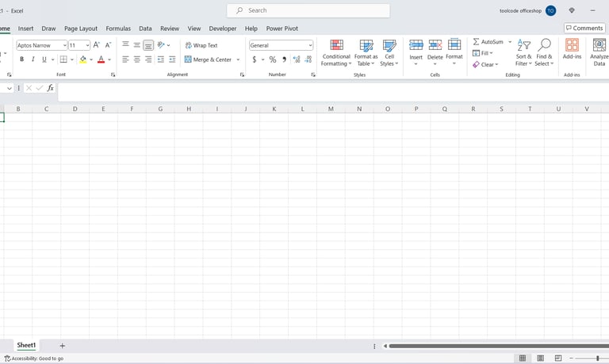Toggle Align Left
Image resolution: width=609 pixels, height=364 pixels.
pyautogui.click(x=125, y=59)
